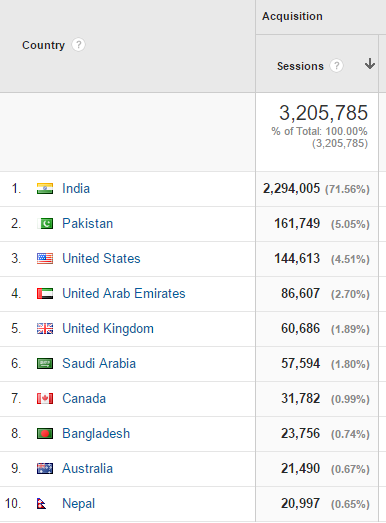Open the Bangladesh country link
The height and width of the screenshot is (523, 386).
coord(96,434)
